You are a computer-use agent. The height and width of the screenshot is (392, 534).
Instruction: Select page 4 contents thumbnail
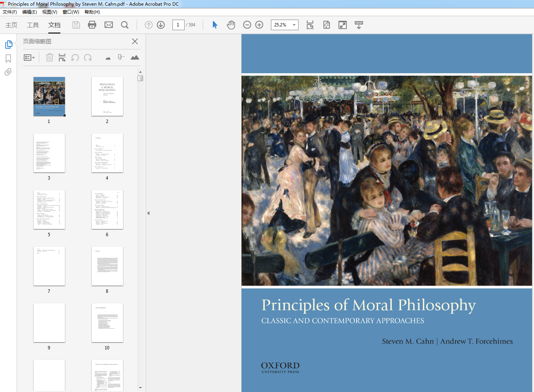pyautogui.click(x=107, y=153)
